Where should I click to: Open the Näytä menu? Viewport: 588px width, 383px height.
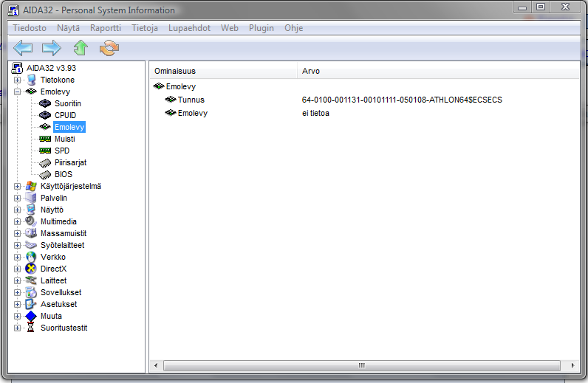click(x=68, y=28)
